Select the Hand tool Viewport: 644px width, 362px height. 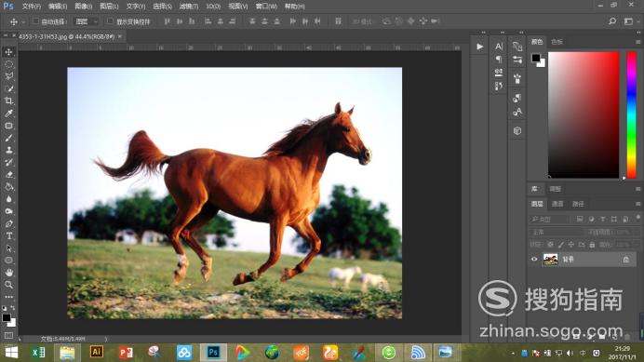tap(8, 273)
